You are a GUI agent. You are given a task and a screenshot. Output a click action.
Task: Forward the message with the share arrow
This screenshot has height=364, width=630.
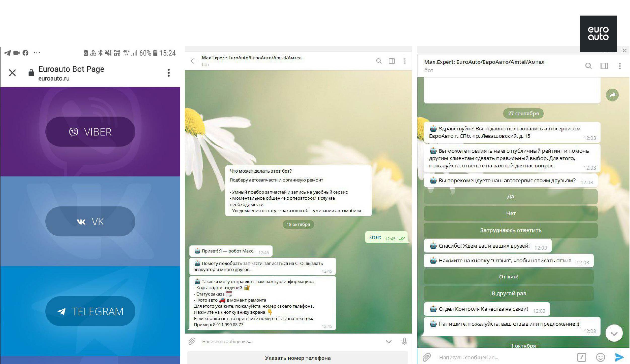(x=612, y=95)
